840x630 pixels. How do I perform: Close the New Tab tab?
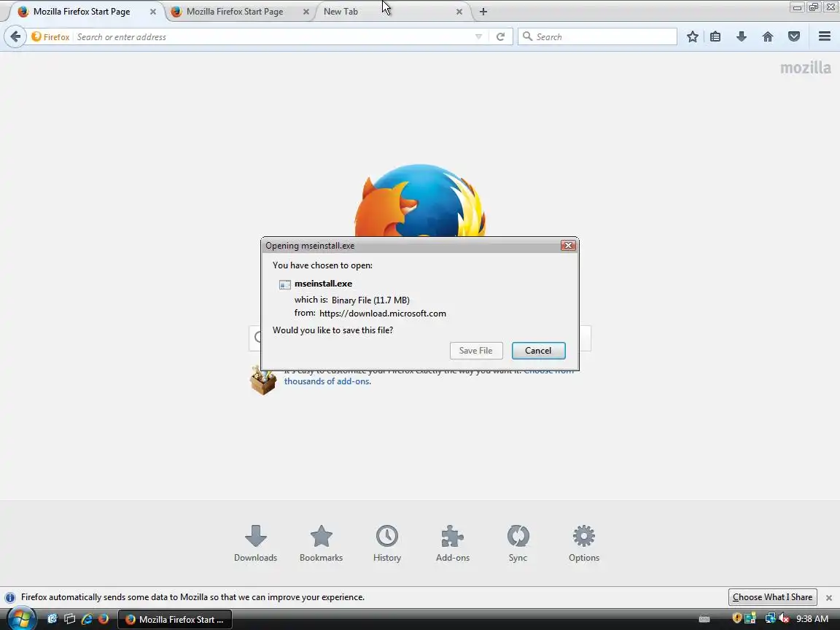(x=459, y=11)
